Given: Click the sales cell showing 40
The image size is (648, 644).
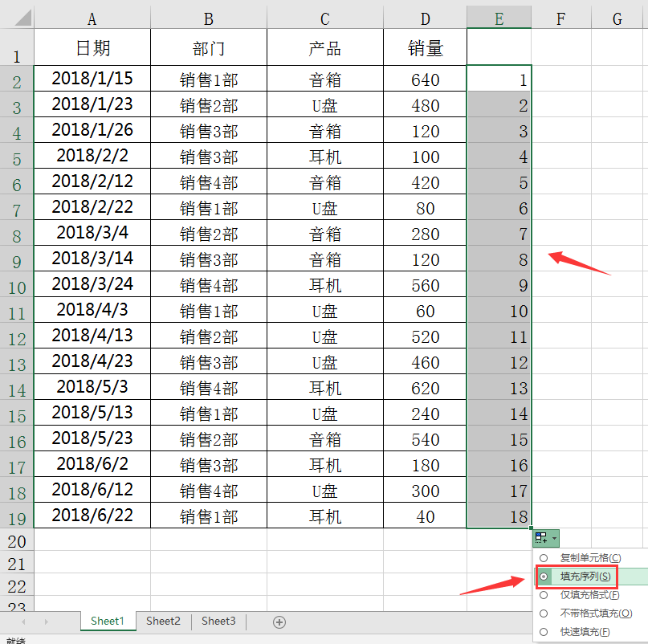Looking at the screenshot, I should pos(426,515).
